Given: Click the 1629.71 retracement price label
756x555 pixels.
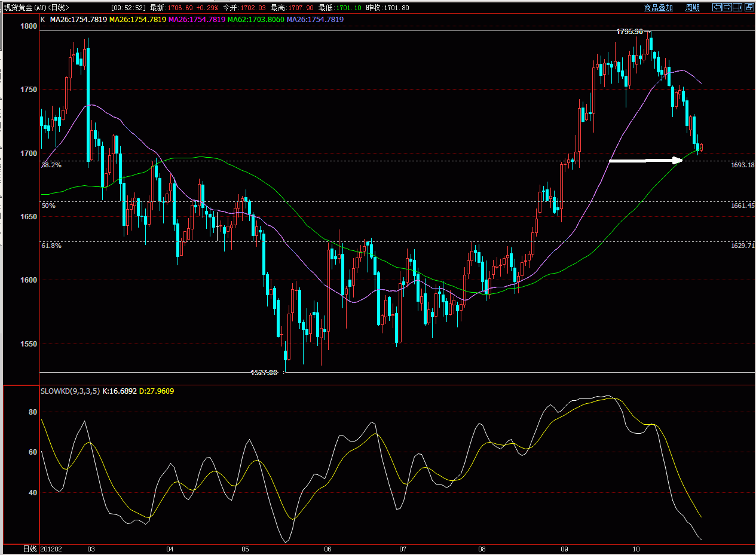Looking at the screenshot, I should 742,245.
